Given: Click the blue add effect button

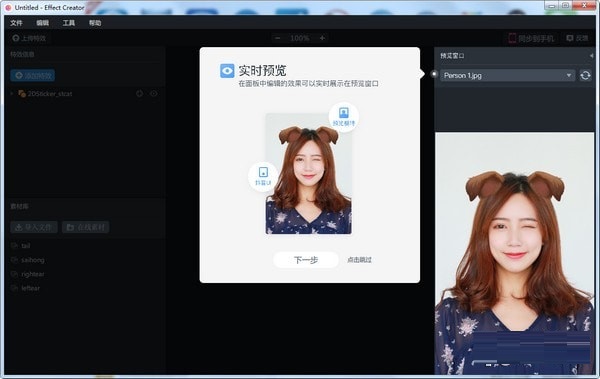Looking at the screenshot, I should [x=33, y=75].
